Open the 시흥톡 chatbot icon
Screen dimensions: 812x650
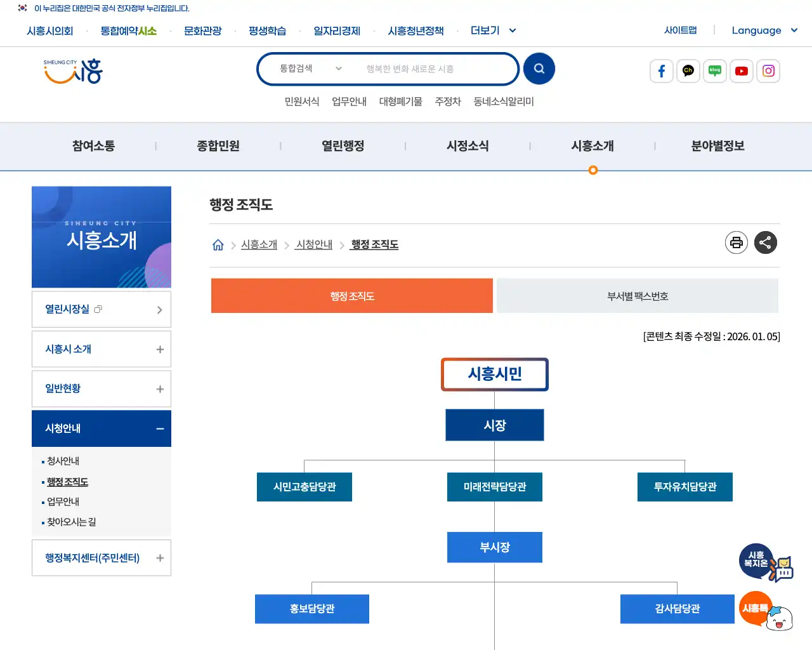[x=766, y=611]
